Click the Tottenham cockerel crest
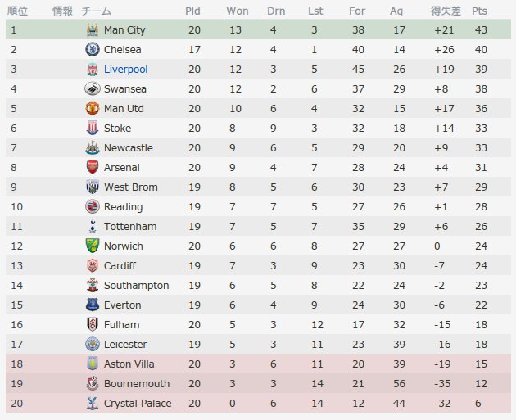 pos(93,226)
